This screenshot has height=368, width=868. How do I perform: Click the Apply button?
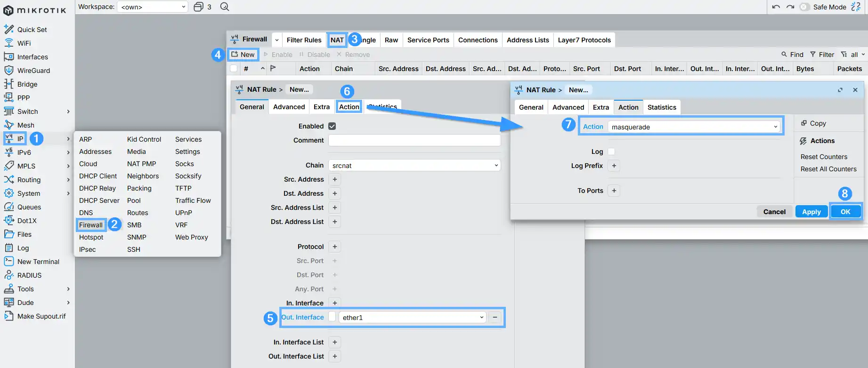pyautogui.click(x=811, y=212)
